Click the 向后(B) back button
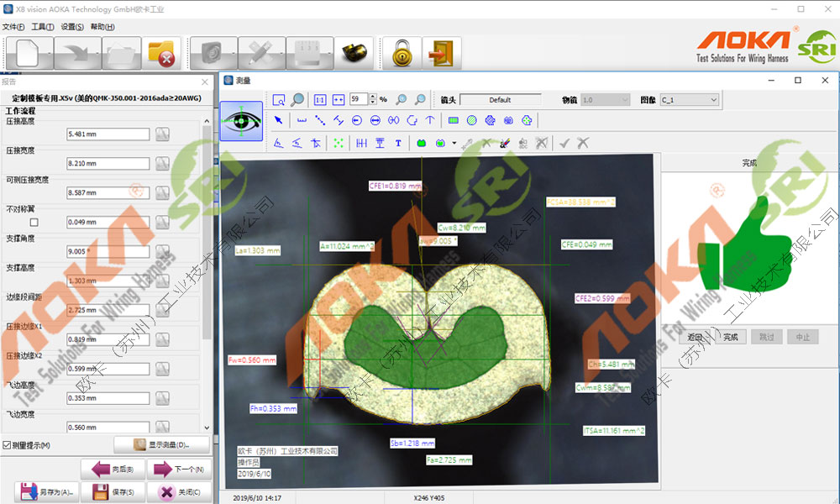 point(113,470)
